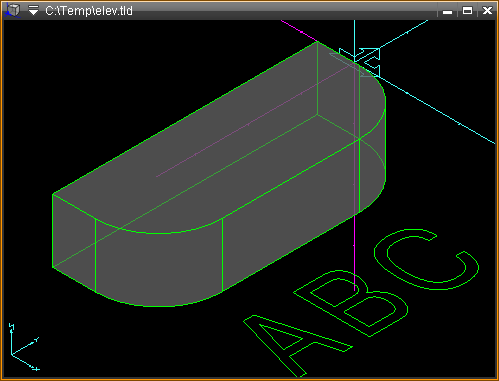The height and width of the screenshot is (381, 499).
Task: Minimize the elev.tld drawing window
Action: point(447,11)
